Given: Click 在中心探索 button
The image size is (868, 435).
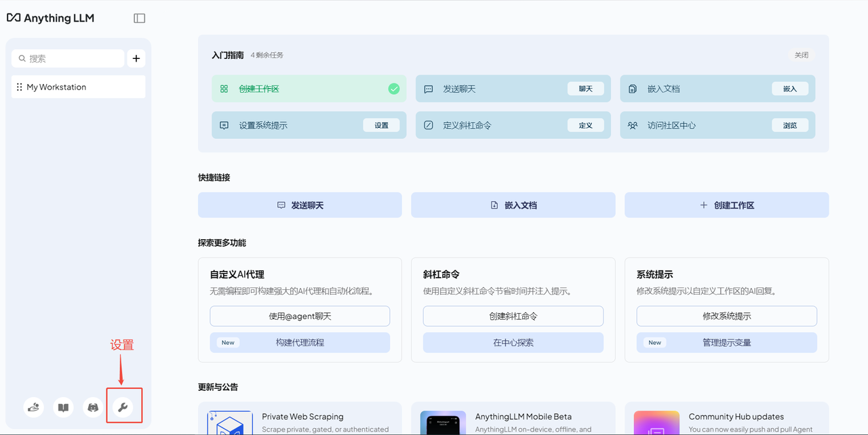Looking at the screenshot, I should click(x=513, y=342).
